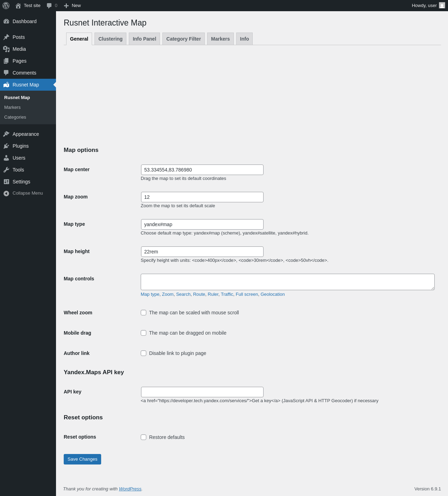Focus the Map height field
Viewport: 448px width, 496px height.
tap(202, 252)
